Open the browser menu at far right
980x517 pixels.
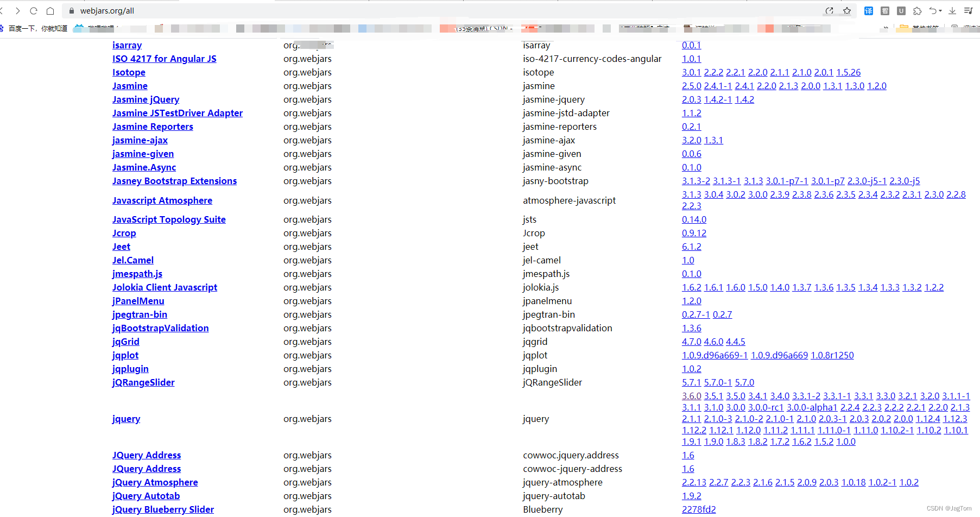(968, 11)
